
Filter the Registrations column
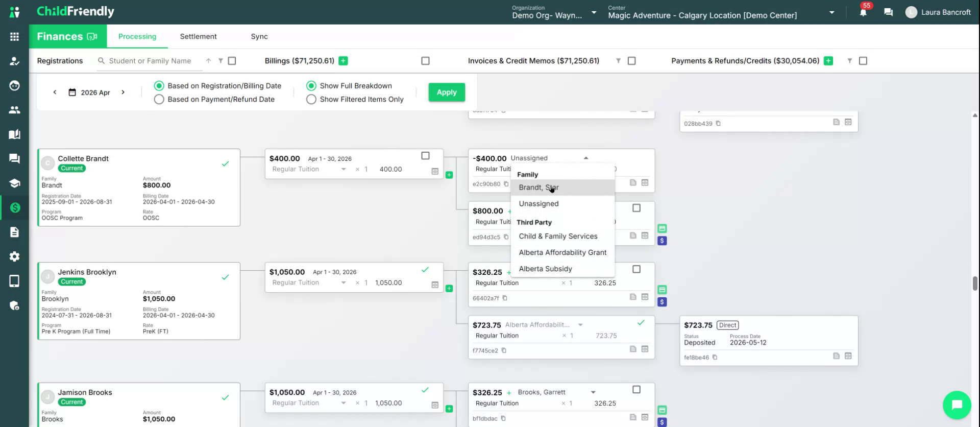click(220, 61)
